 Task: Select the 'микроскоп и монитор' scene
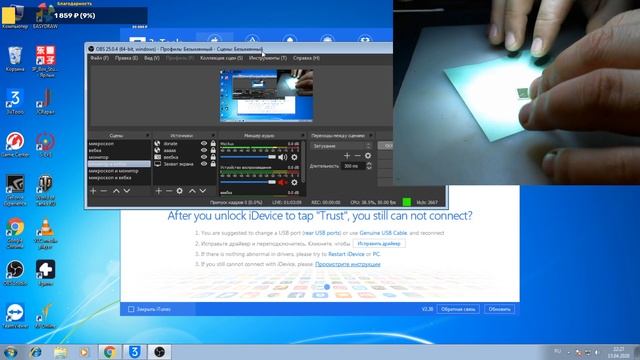pyautogui.click(x=113, y=171)
